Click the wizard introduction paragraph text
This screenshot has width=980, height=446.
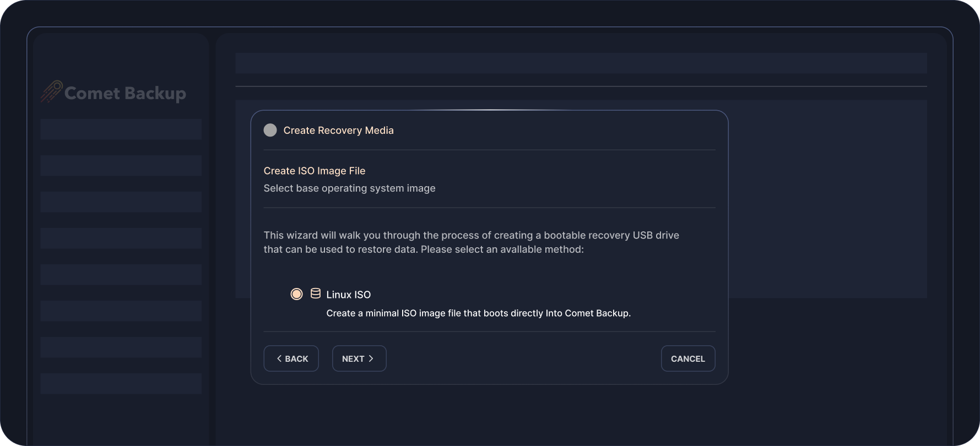471,242
